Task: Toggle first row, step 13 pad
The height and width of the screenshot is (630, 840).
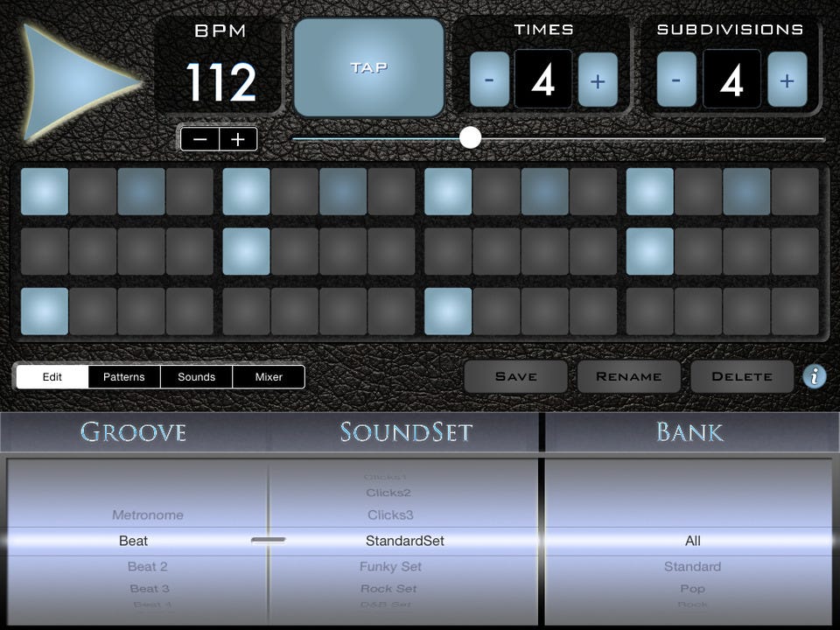Action: (x=650, y=192)
